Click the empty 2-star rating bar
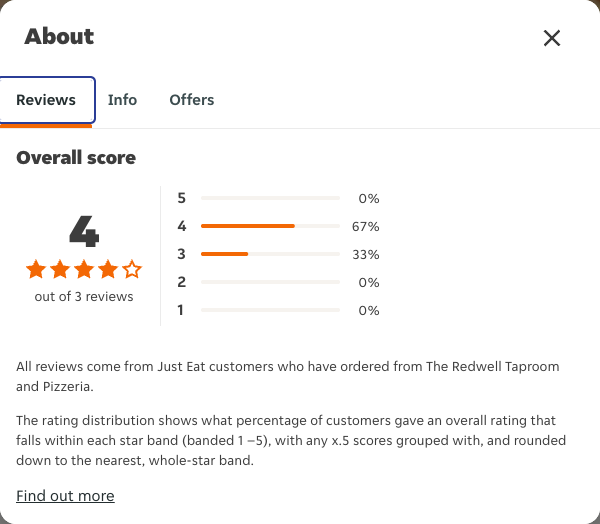Screen dimensions: 600x524 click(270, 282)
